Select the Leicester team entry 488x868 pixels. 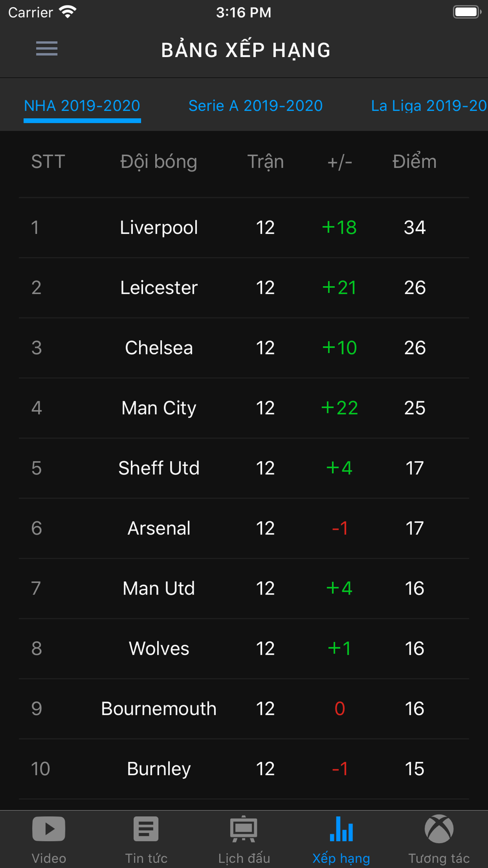click(x=159, y=288)
